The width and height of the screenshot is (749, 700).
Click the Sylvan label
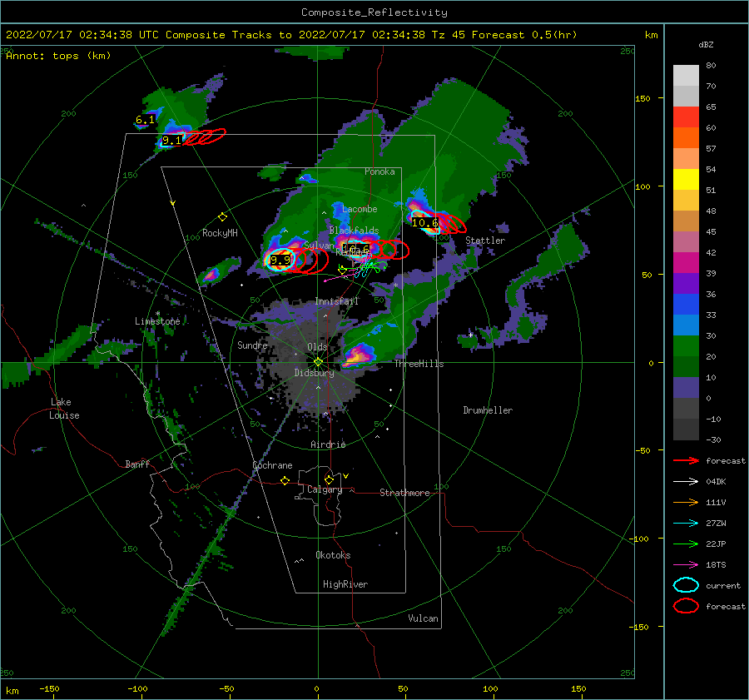(319, 246)
